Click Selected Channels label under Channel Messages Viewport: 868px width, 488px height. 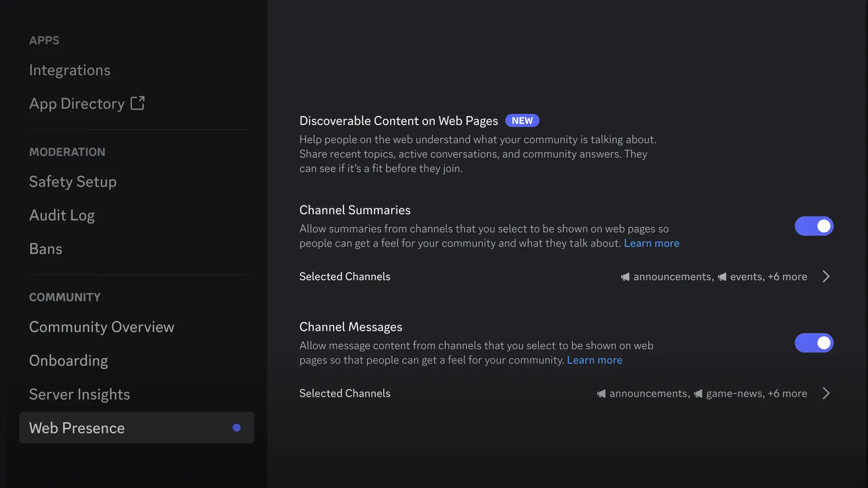tap(344, 393)
